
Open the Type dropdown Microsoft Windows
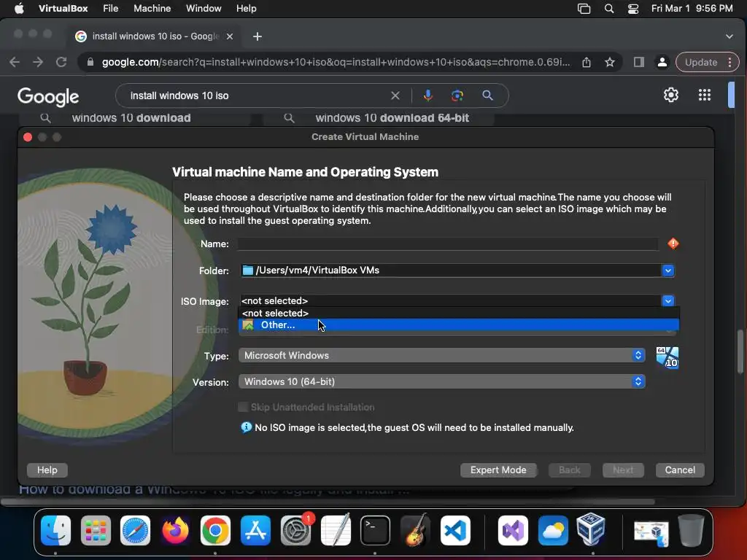(x=441, y=355)
